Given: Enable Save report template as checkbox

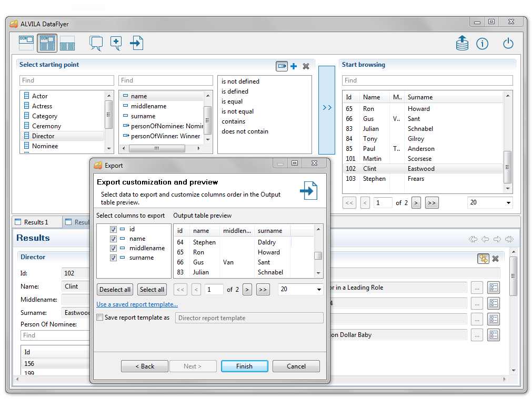Looking at the screenshot, I should click(100, 318).
